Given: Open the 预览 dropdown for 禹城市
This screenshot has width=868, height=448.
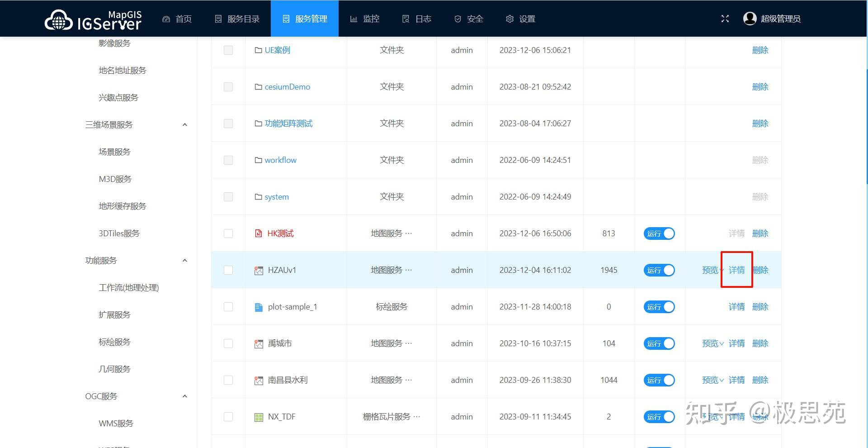Looking at the screenshot, I should coord(712,343).
